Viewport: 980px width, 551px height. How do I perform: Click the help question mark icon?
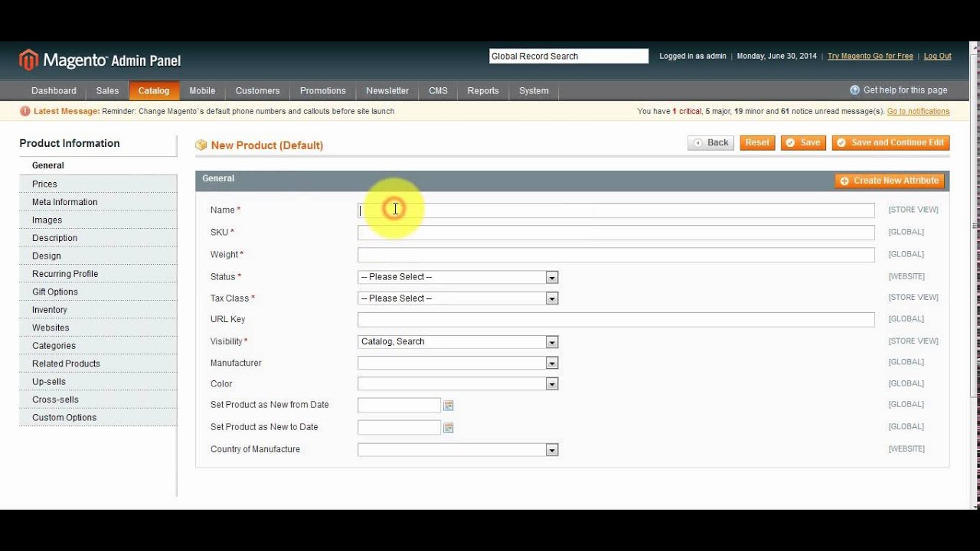point(854,90)
